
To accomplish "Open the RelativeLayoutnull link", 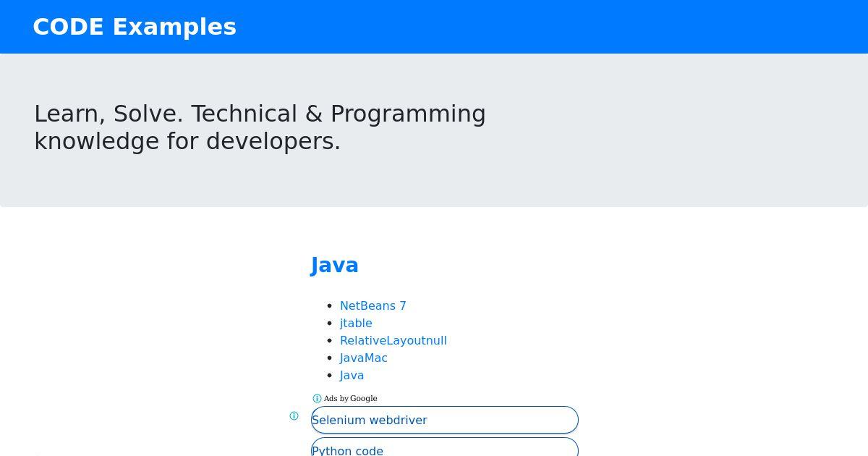I will [x=393, y=340].
